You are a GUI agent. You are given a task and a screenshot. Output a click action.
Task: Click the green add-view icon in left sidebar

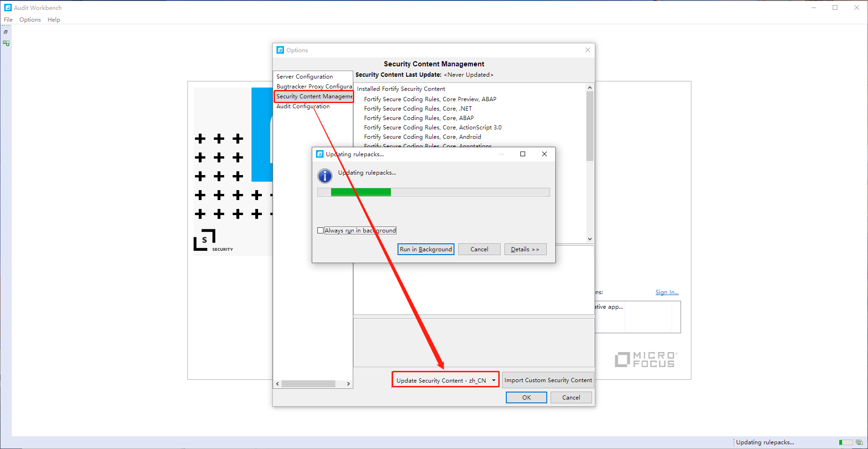[x=6, y=43]
